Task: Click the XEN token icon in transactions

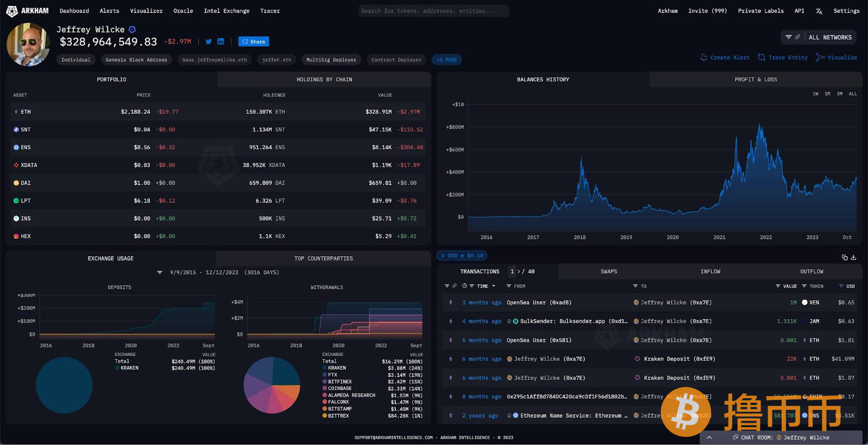Action: coord(805,302)
